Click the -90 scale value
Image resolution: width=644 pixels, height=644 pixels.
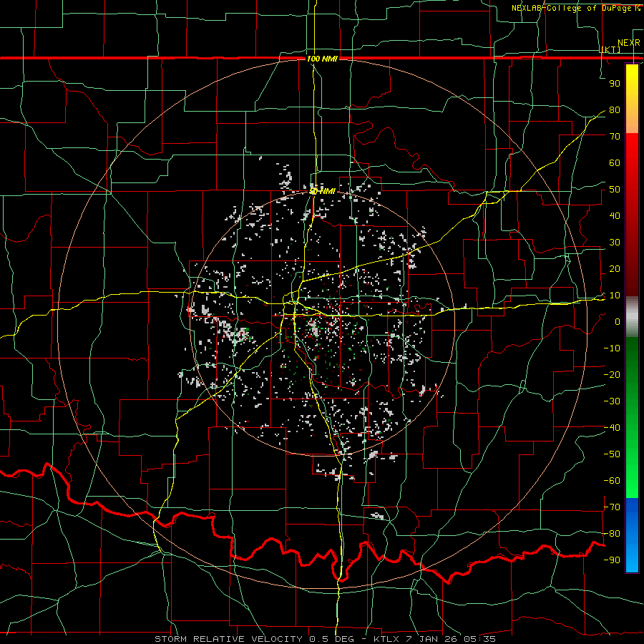point(612,560)
